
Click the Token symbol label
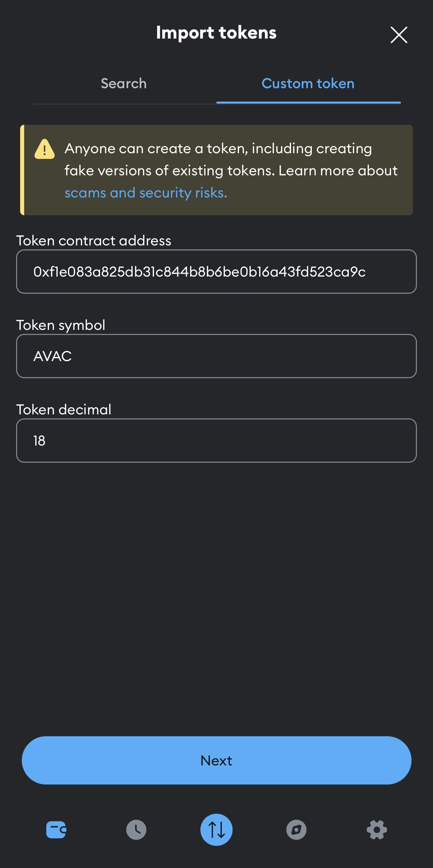pyautogui.click(x=61, y=325)
